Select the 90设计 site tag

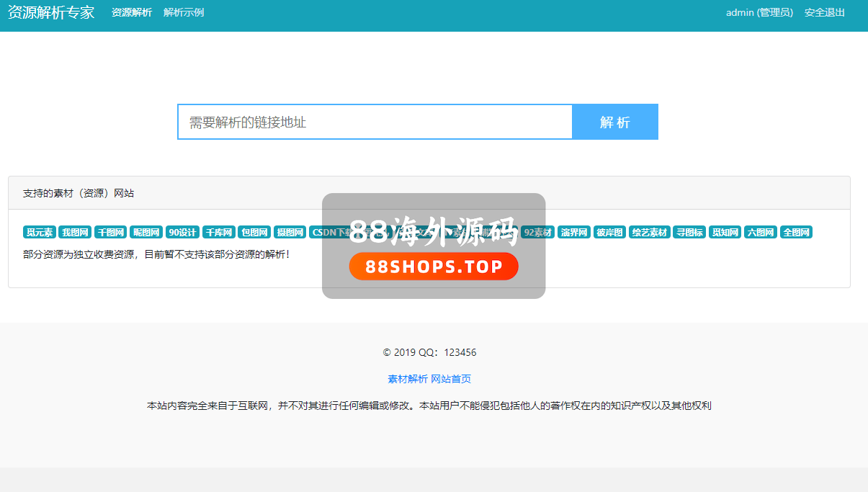[182, 232]
